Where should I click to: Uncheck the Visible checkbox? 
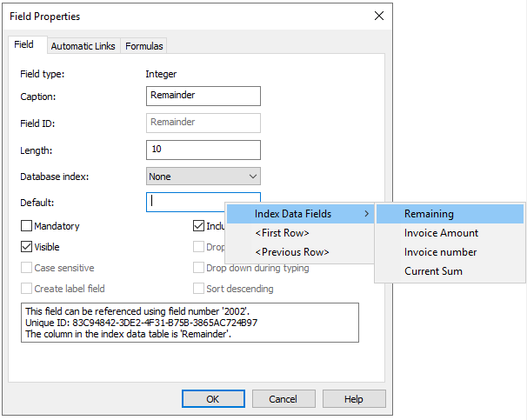(27, 247)
